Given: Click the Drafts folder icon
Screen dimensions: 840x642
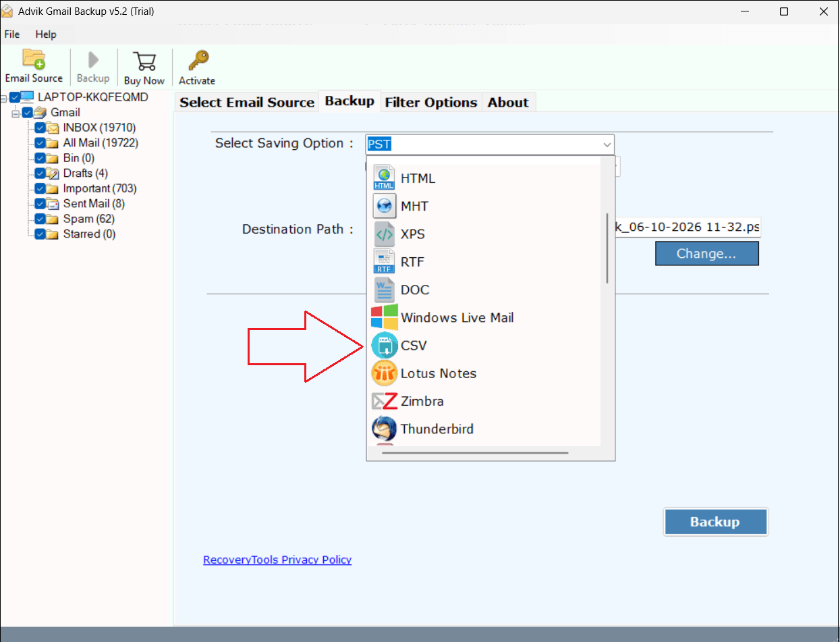Looking at the screenshot, I should [x=53, y=173].
